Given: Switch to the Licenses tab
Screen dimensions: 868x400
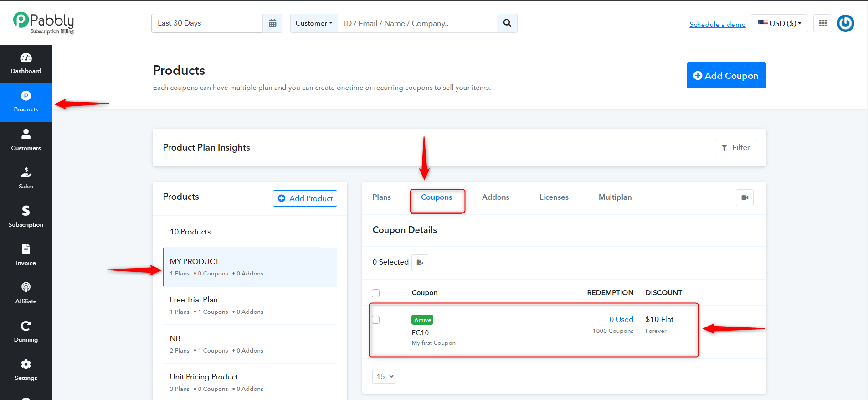Looking at the screenshot, I should (x=554, y=197).
